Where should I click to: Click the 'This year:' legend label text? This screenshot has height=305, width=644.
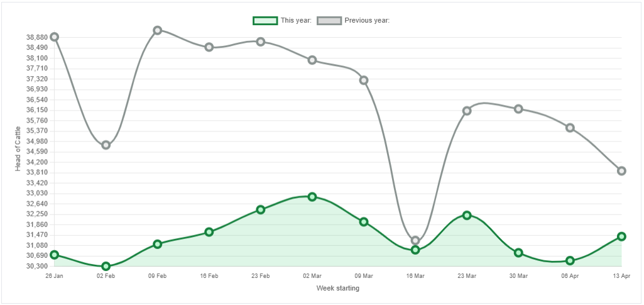click(x=296, y=21)
